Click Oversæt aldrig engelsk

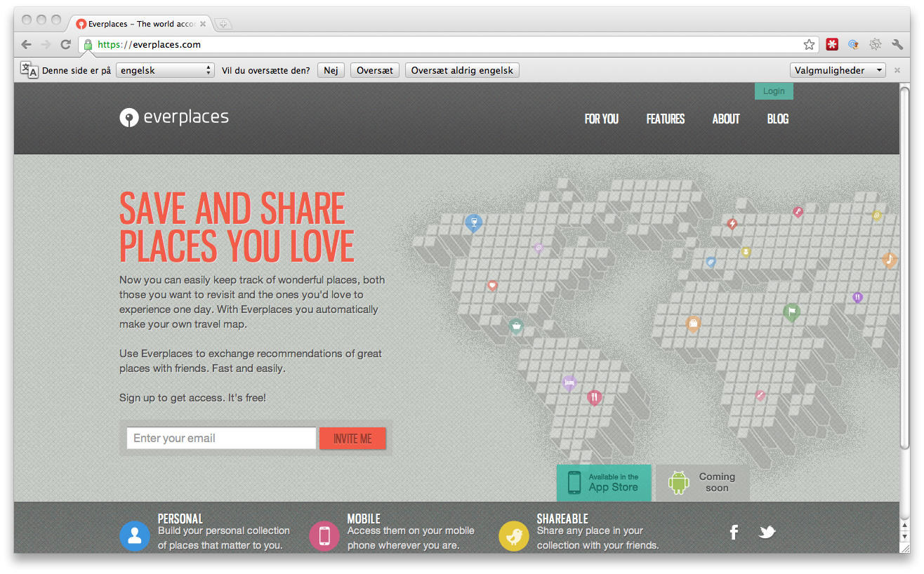[462, 70]
